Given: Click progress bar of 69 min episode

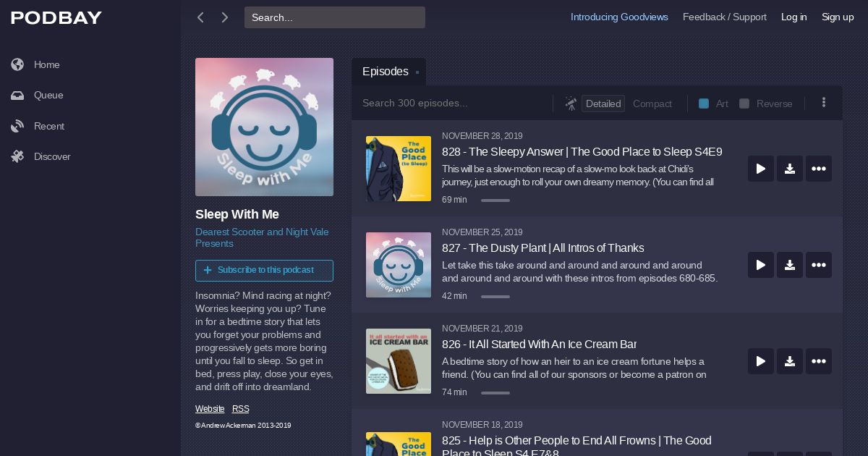Looking at the screenshot, I should pos(495,200).
